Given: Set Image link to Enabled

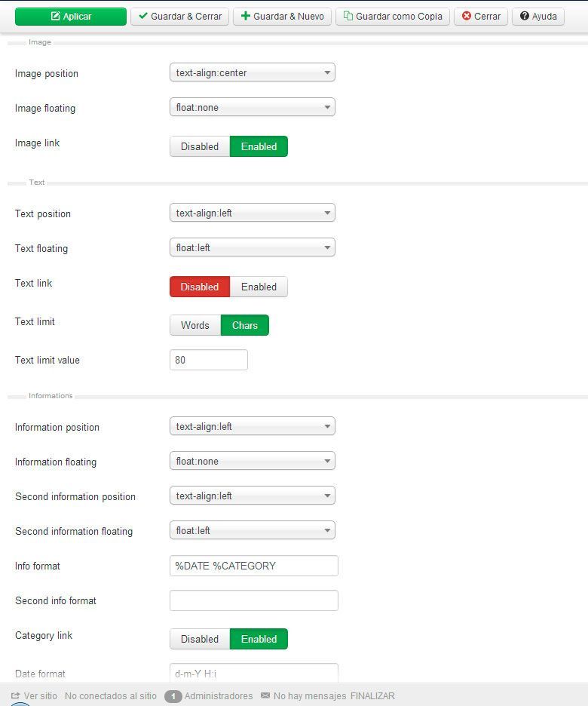Looking at the screenshot, I should pos(259,146).
